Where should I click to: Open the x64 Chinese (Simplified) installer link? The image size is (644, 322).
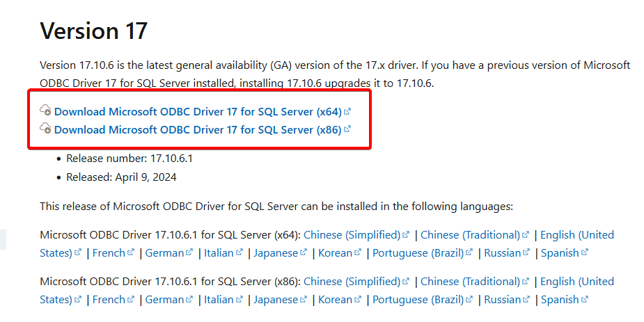352,235
